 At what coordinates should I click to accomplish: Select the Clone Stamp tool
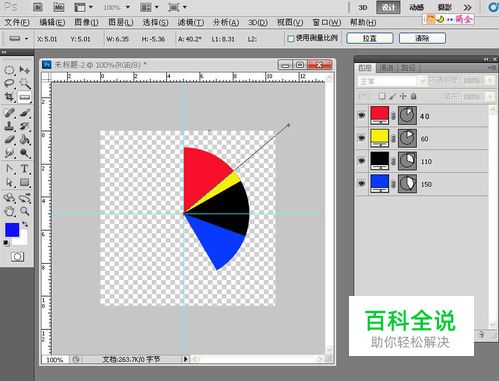[x=9, y=126]
